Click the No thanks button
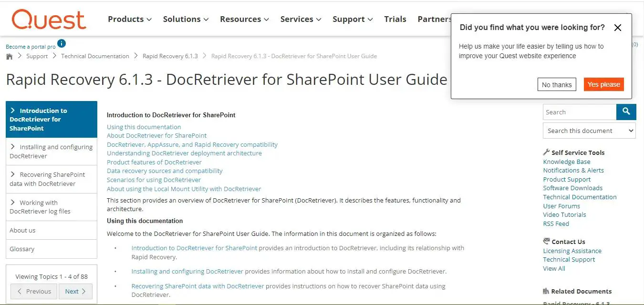644x305 pixels. [557, 85]
